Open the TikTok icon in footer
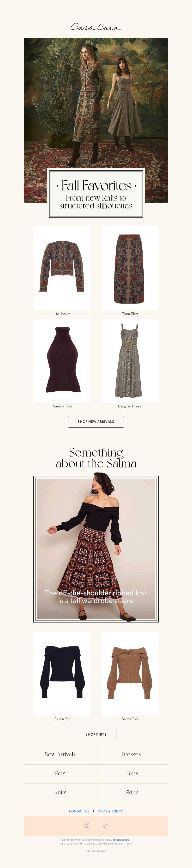The height and width of the screenshot is (868, 192). (105, 825)
